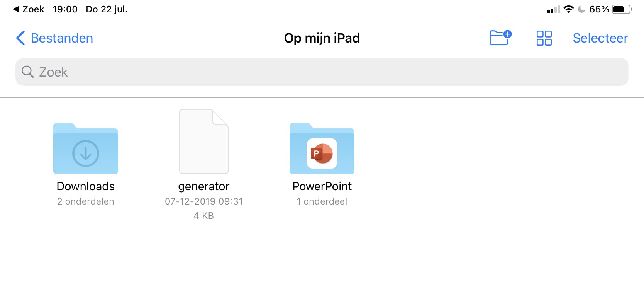Open the generator file thumbnail
The height and width of the screenshot is (295, 644).
point(204,142)
